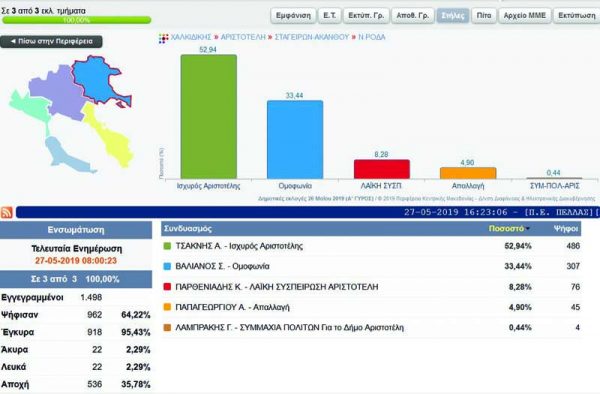Go back with Πίσω στην Περιφέρεια button

(x=51, y=41)
